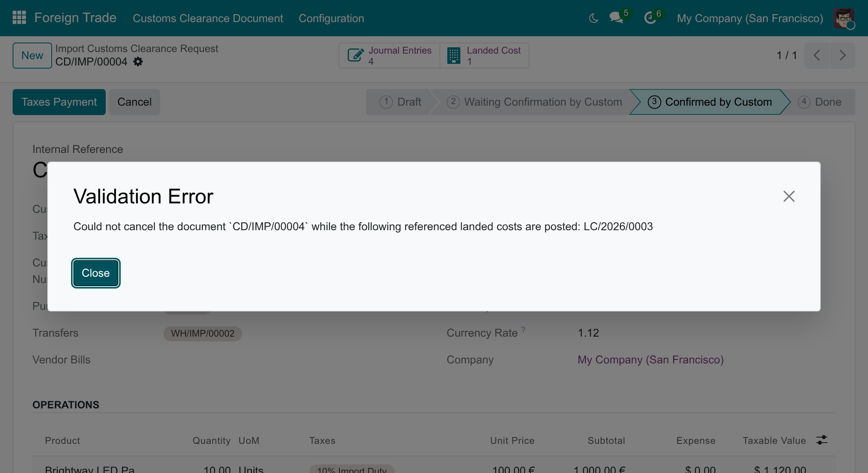Open Company link My Company (San Francisco)
The image size is (868, 473).
coord(651,360)
